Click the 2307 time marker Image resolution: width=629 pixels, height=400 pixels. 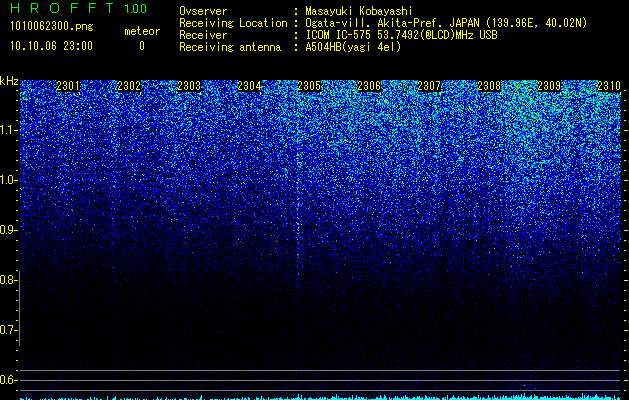pos(429,86)
